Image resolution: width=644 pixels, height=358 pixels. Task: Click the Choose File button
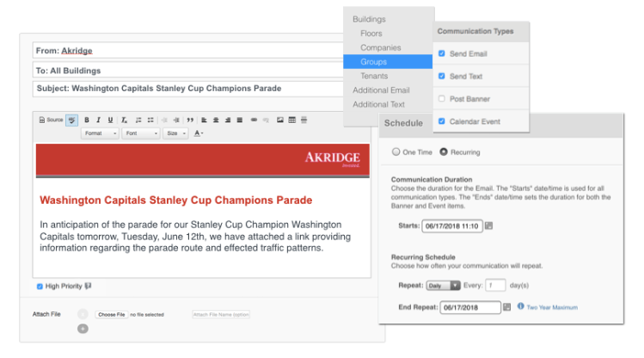pos(112,315)
